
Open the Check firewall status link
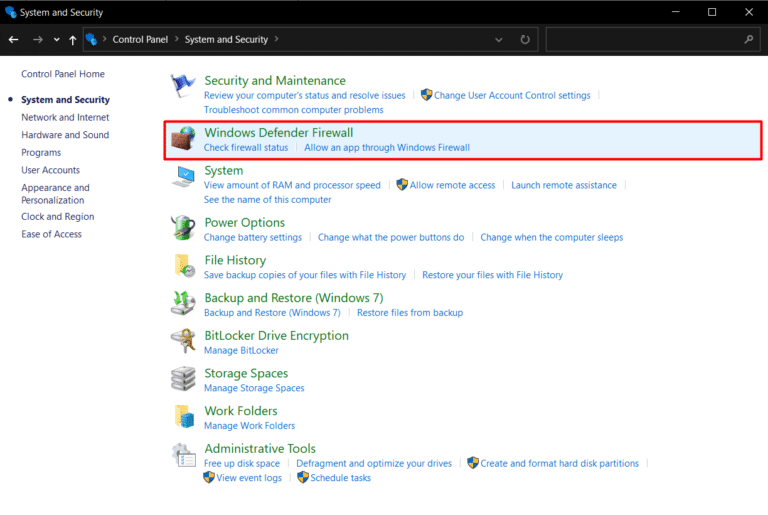245,147
